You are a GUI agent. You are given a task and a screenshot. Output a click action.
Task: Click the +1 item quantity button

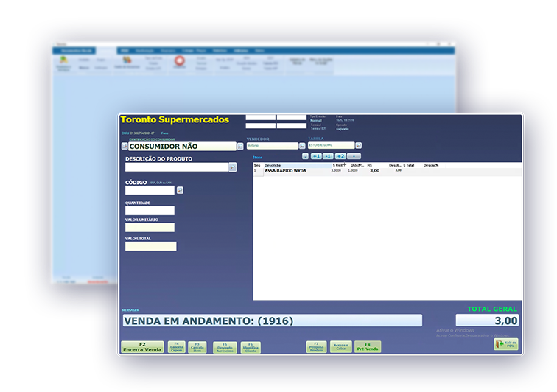tap(316, 156)
